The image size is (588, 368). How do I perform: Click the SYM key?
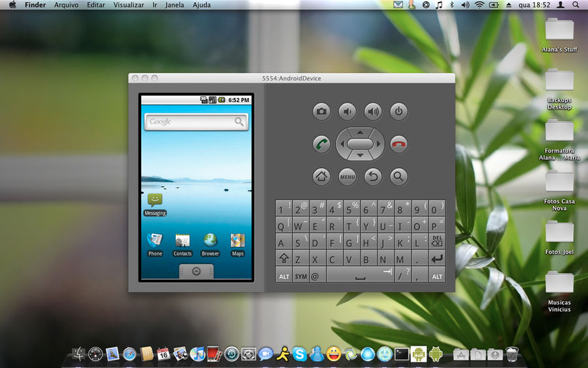click(301, 276)
